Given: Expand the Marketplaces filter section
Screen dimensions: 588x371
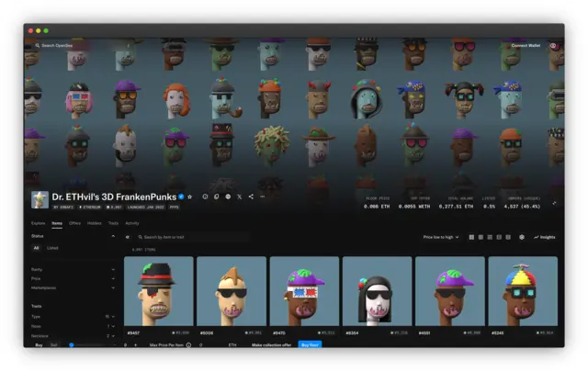Looking at the screenshot, I should coord(72,287).
